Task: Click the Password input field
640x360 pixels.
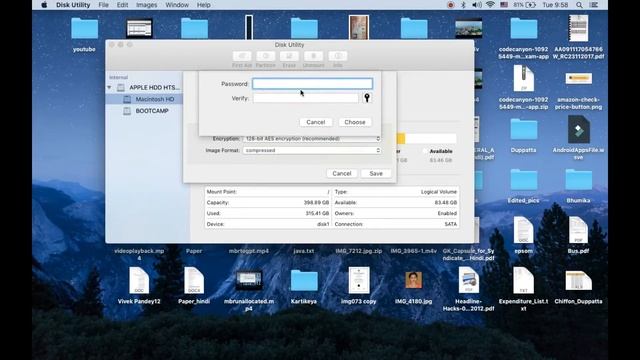Action: 312,84
